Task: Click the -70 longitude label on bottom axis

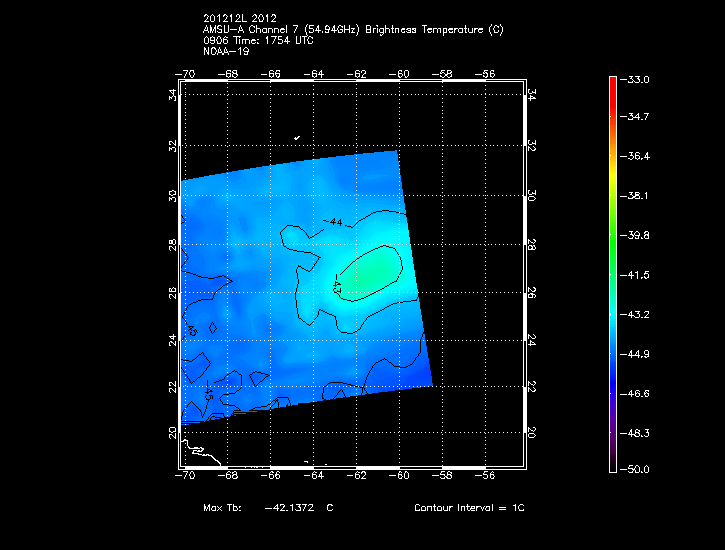Action: point(184,476)
